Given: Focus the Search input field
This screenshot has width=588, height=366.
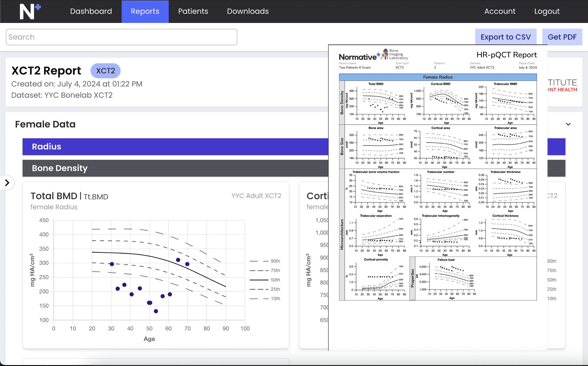Looking at the screenshot, I should [121, 37].
